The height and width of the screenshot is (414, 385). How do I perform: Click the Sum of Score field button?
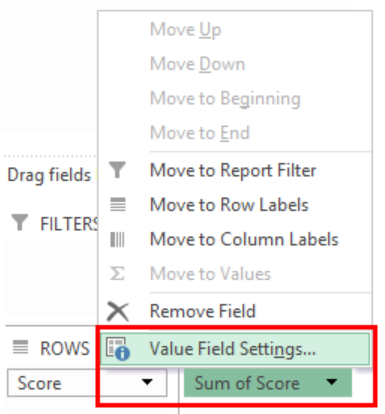pos(268,382)
